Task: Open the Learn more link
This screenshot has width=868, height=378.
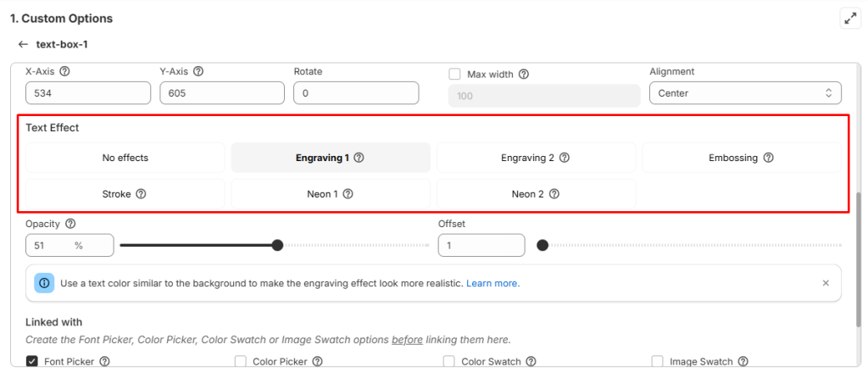Action: (492, 283)
